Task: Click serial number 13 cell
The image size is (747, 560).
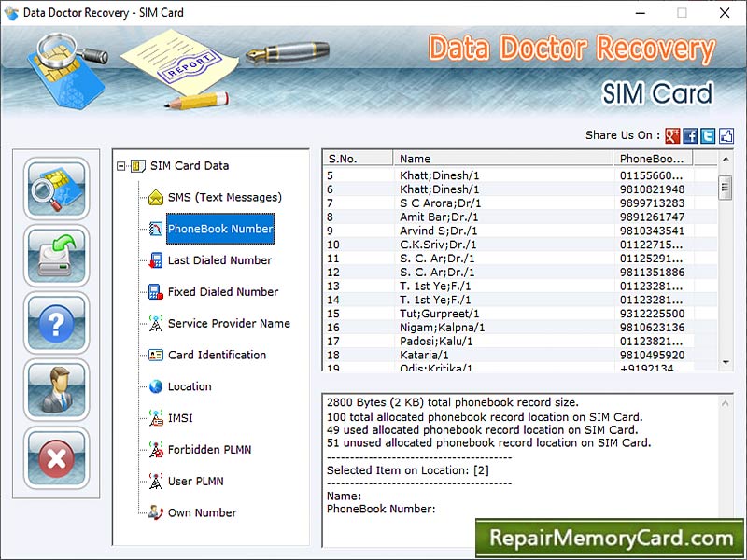Action: 333,287
